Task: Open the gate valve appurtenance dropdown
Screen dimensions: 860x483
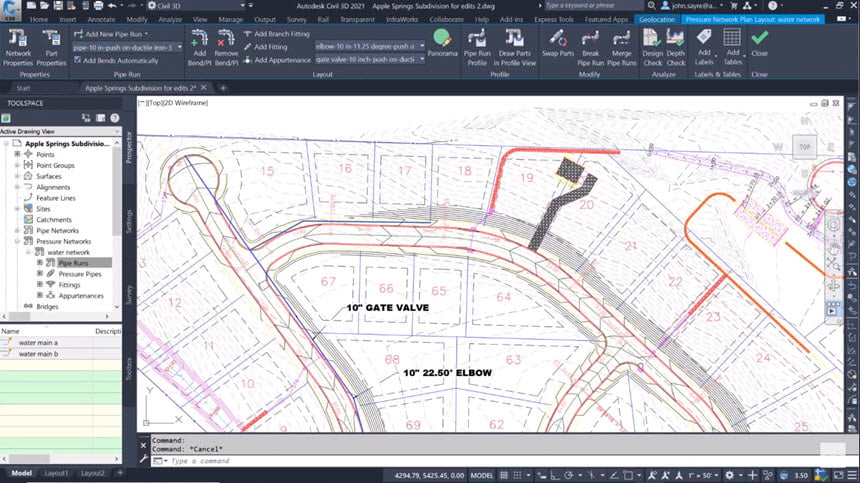Action: point(370,59)
